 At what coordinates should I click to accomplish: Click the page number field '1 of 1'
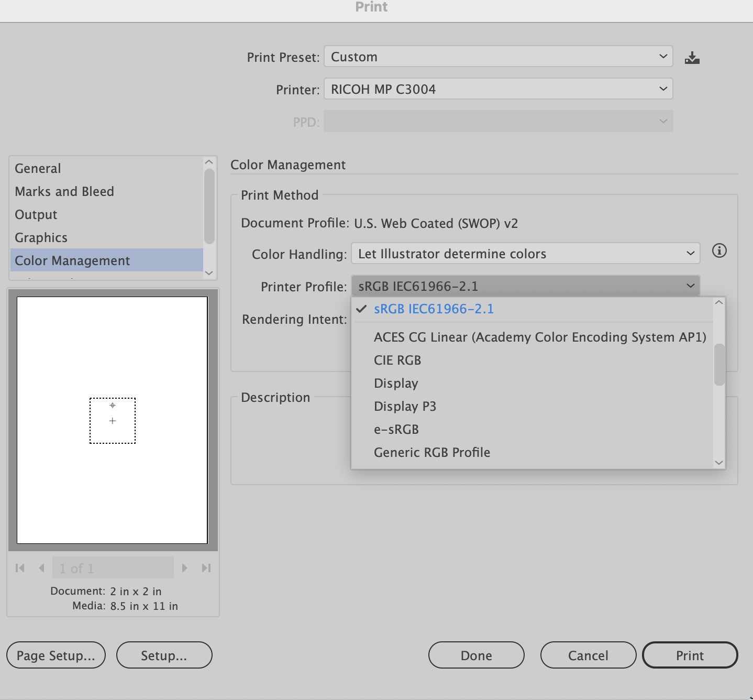(x=113, y=568)
